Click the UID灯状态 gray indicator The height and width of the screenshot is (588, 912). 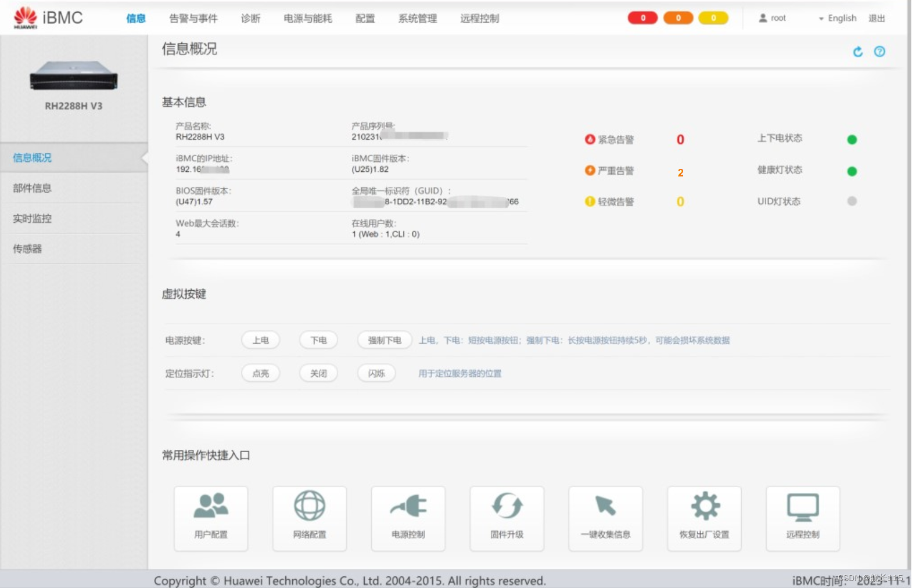pyautogui.click(x=852, y=201)
